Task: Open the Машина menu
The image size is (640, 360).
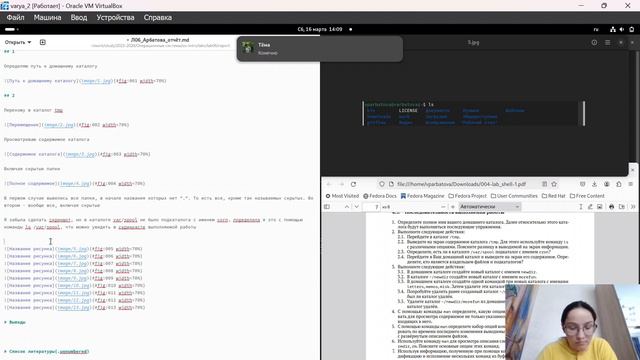Action: [x=47, y=18]
